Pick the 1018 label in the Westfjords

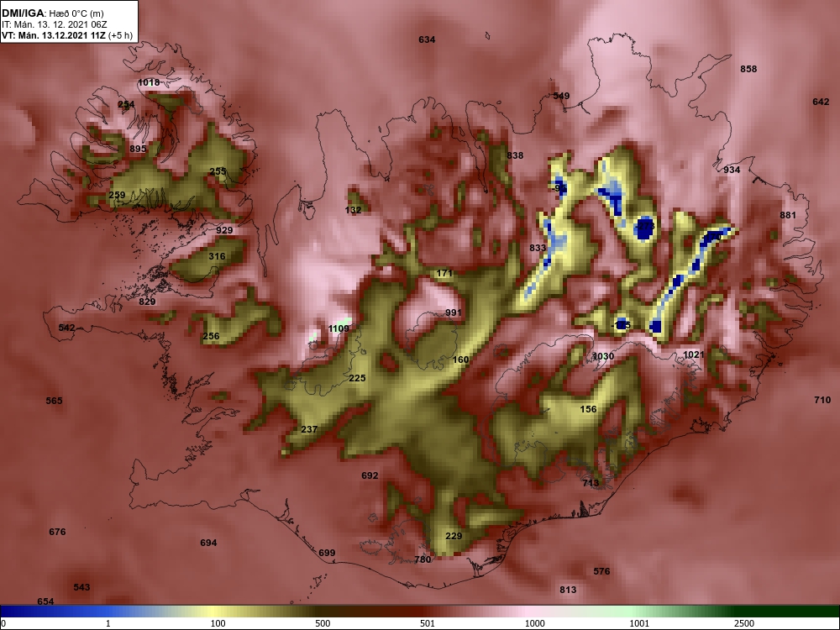149,82
